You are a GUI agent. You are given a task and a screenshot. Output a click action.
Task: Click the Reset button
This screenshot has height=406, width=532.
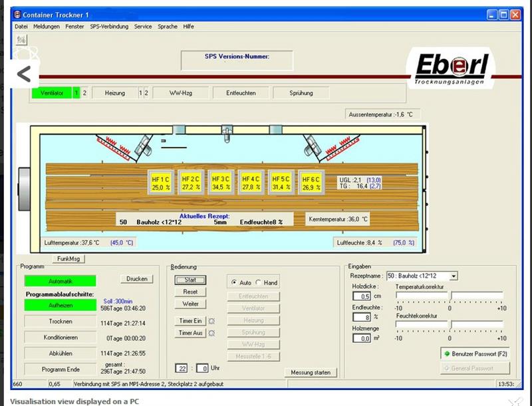click(190, 292)
